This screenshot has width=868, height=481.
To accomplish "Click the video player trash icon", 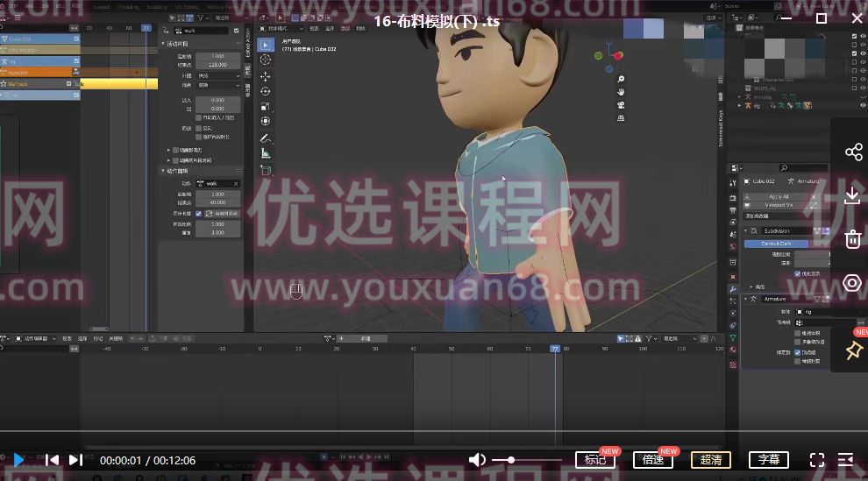I will 853,239.
